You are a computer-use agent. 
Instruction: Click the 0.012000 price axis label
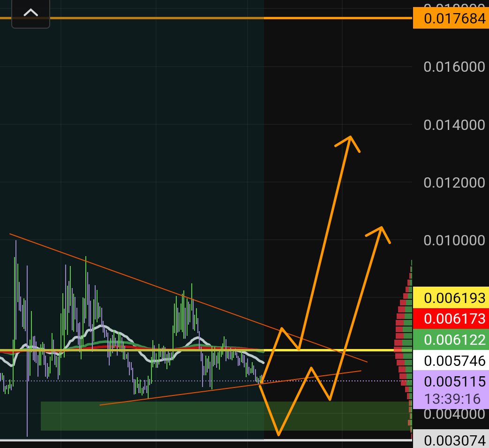454,182
